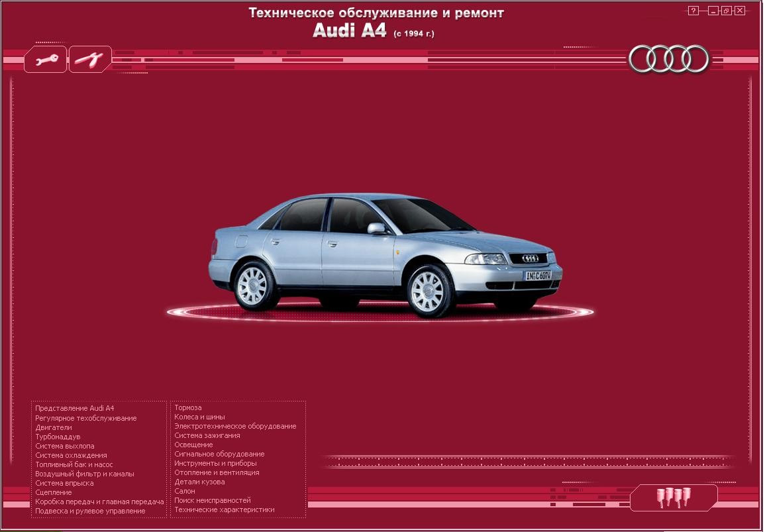765x532 pixels.
Task: Select Система выхлопа chapter
Action: [x=64, y=446]
